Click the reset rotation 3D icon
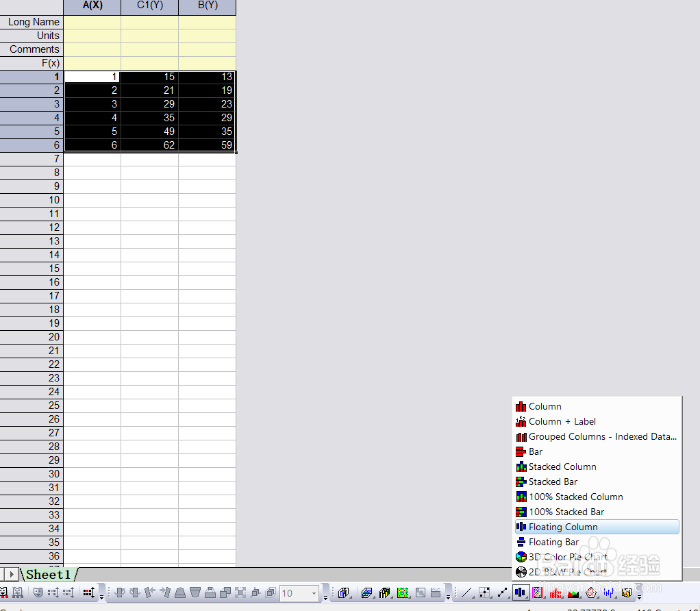700x611 pixels. 255,593
